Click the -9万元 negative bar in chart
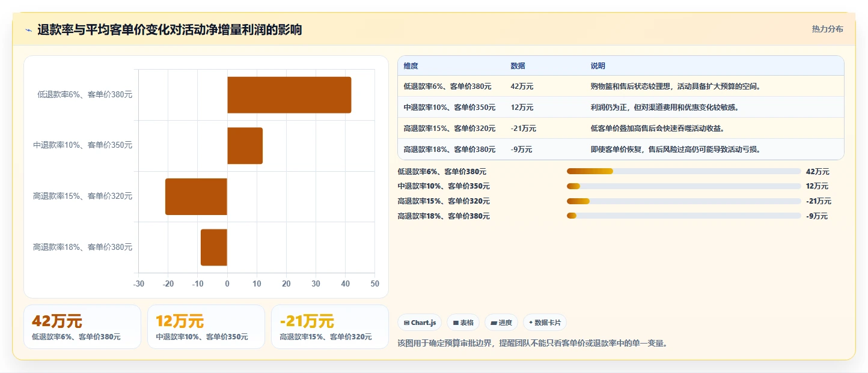This screenshot has height=373, width=868. pos(214,247)
